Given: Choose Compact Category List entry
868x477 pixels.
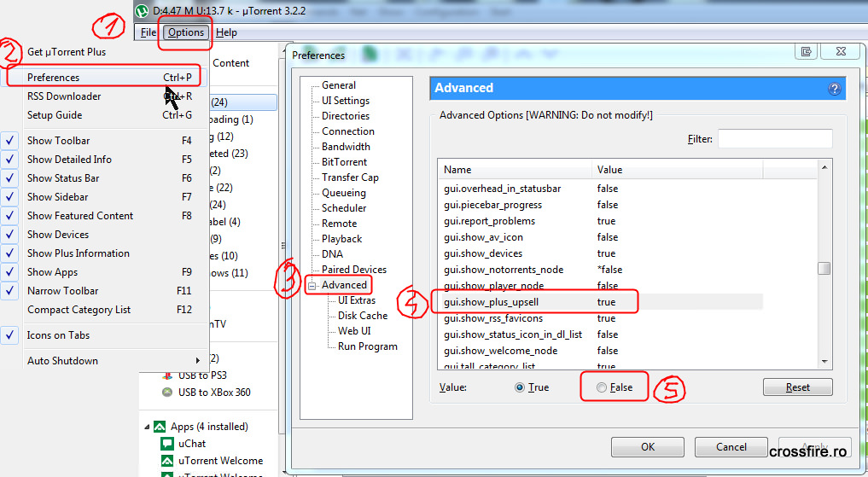Looking at the screenshot, I should [x=103, y=310].
